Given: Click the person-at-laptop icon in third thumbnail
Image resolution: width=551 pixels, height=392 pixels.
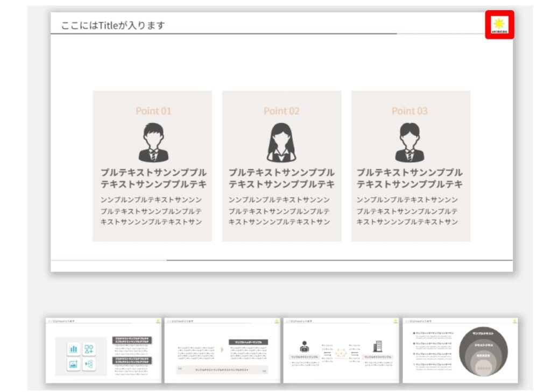Looking at the screenshot, I should click(304, 346).
